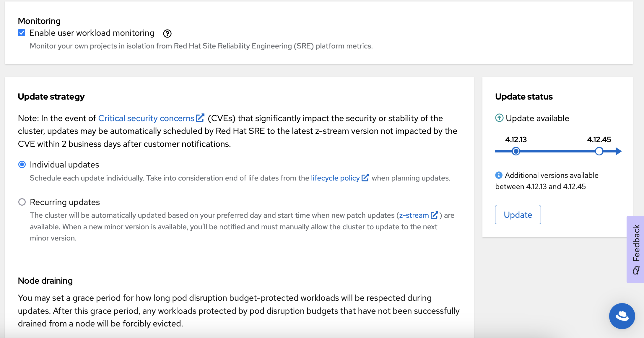Click the Enable user workload monitoring label

click(92, 33)
